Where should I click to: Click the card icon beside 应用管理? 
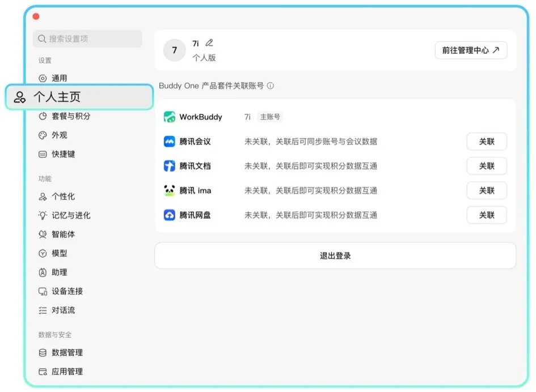pyautogui.click(x=43, y=372)
